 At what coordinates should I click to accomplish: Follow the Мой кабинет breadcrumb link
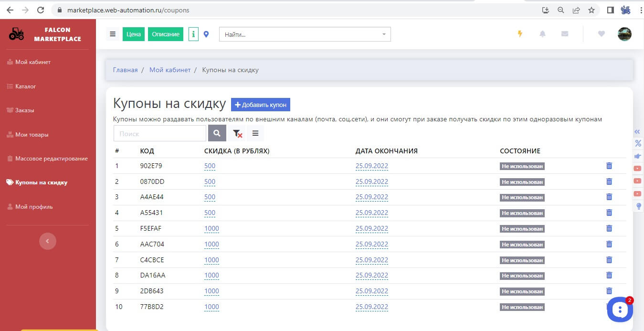[x=170, y=70]
